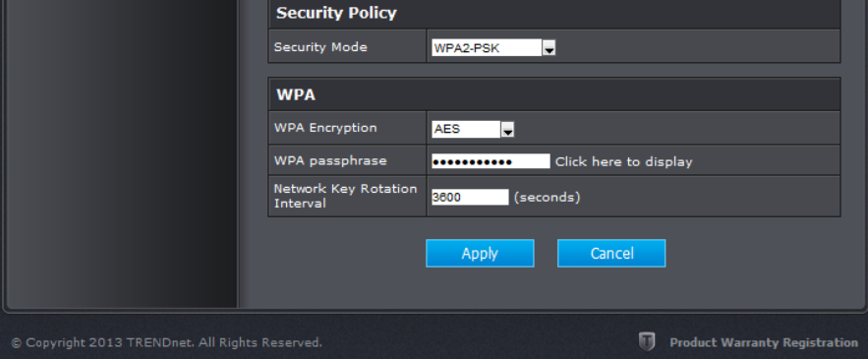The width and height of the screenshot is (868, 359).
Task: Click the Security Mode dropdown arrow
Action: (549, 48)
